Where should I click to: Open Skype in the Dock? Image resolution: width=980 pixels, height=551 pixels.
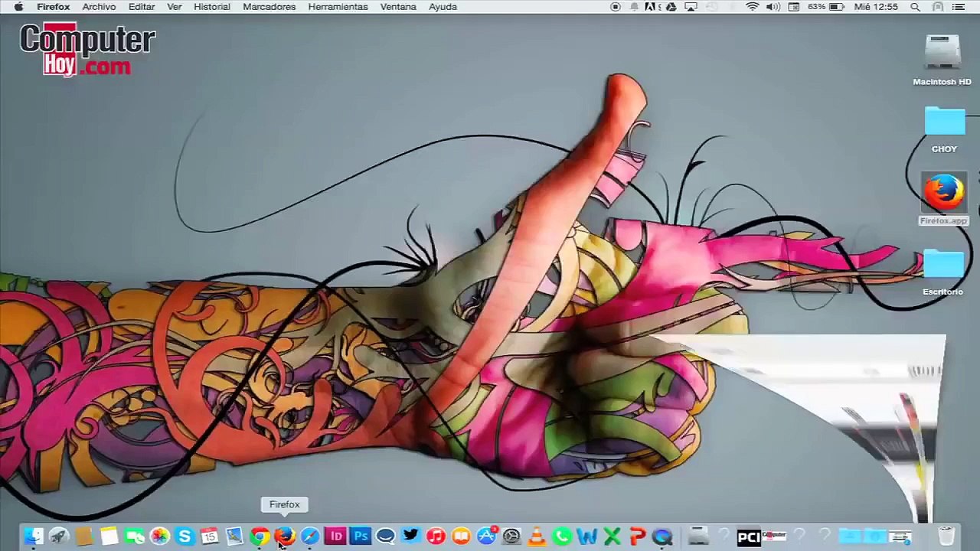(185, 536)
